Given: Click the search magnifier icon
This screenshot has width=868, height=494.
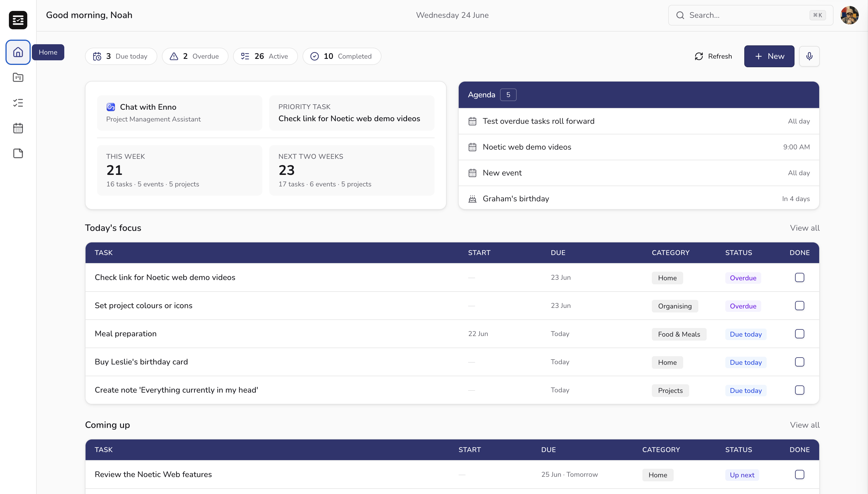Looking at the screenshot, I should coord(680,15).
